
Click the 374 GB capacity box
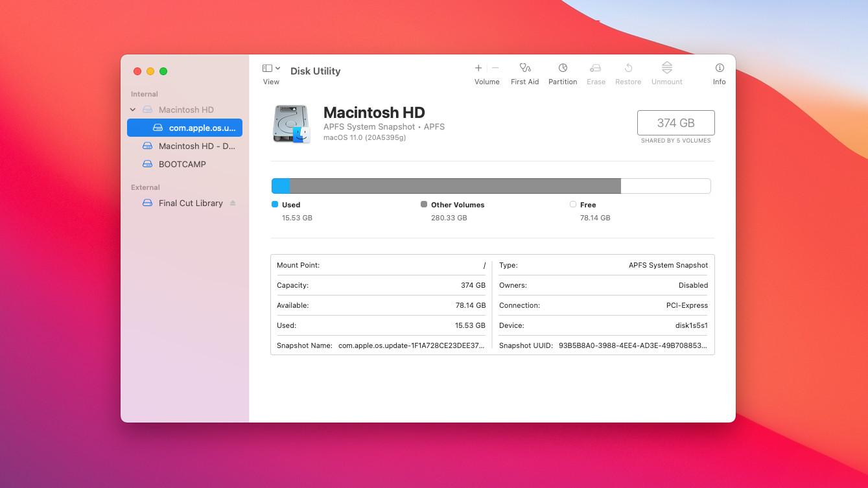676,122
